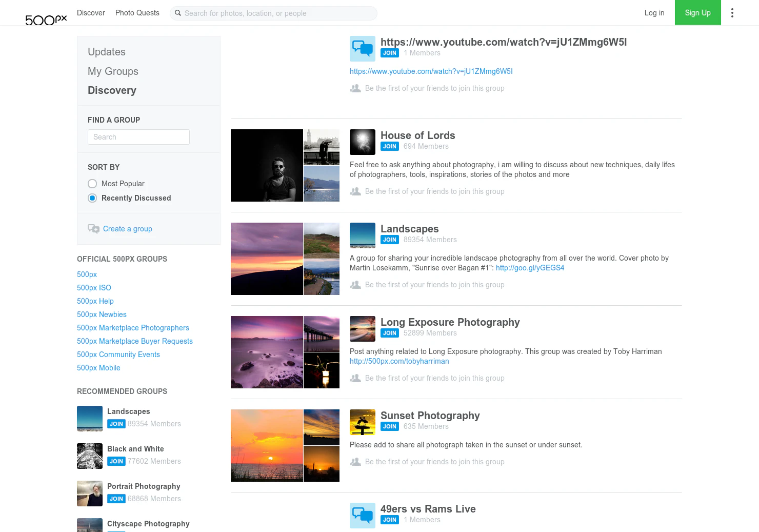Open the Sunset Photography group title

(x=430, y=416)
